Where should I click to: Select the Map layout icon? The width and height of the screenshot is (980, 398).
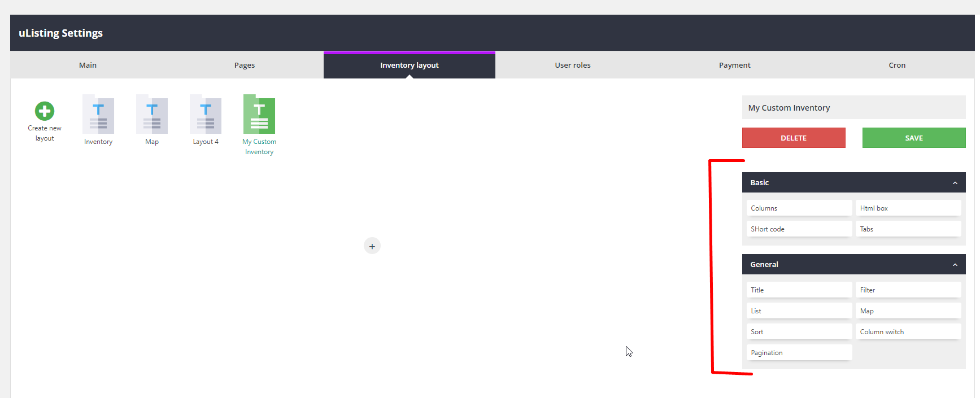click(x=152, y=115)
